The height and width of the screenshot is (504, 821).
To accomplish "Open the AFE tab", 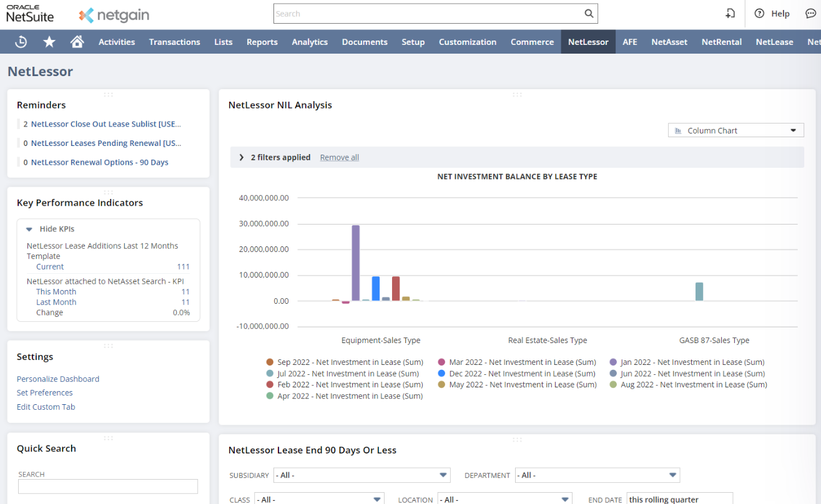I will (x=630, y=42).
